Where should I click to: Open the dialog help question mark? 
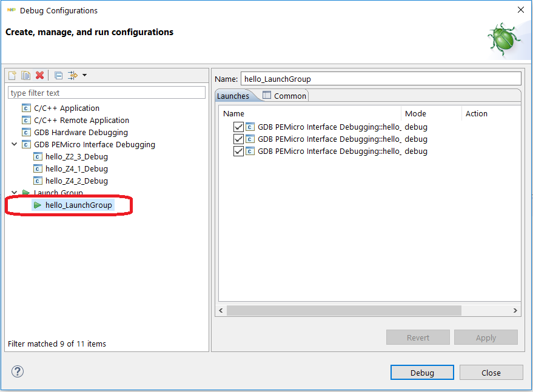18,371
